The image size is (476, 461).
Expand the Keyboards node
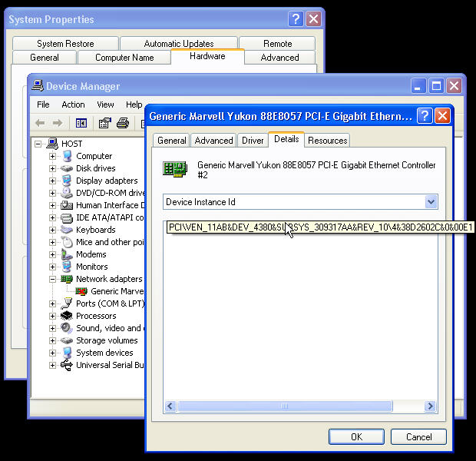[52, 230]
